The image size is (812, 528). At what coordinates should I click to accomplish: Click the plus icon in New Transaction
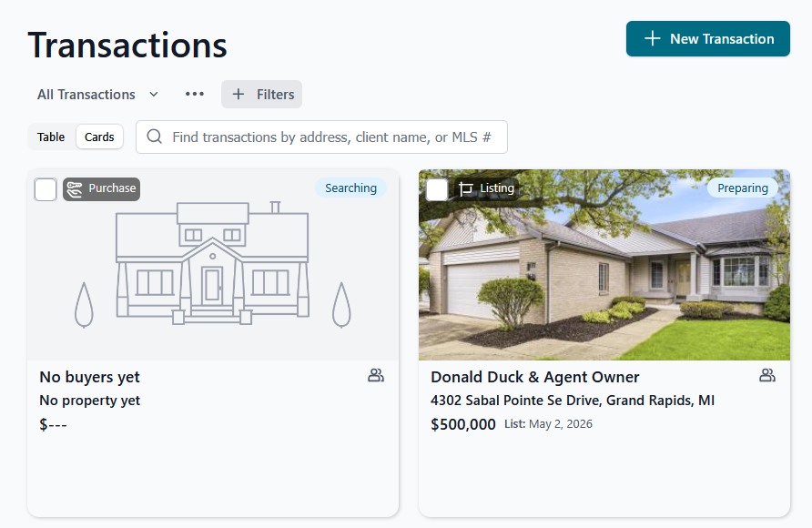tap(652, 39)
